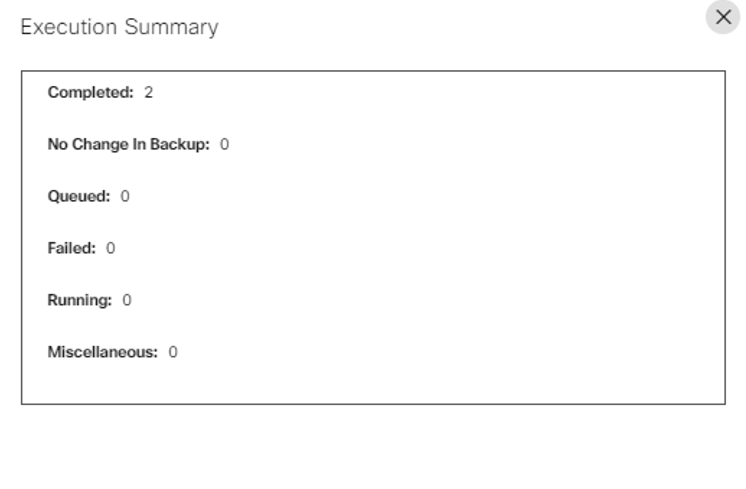Screen dimensions: 746x489
Task: Select the Completed label
Action: pos(90,93)
